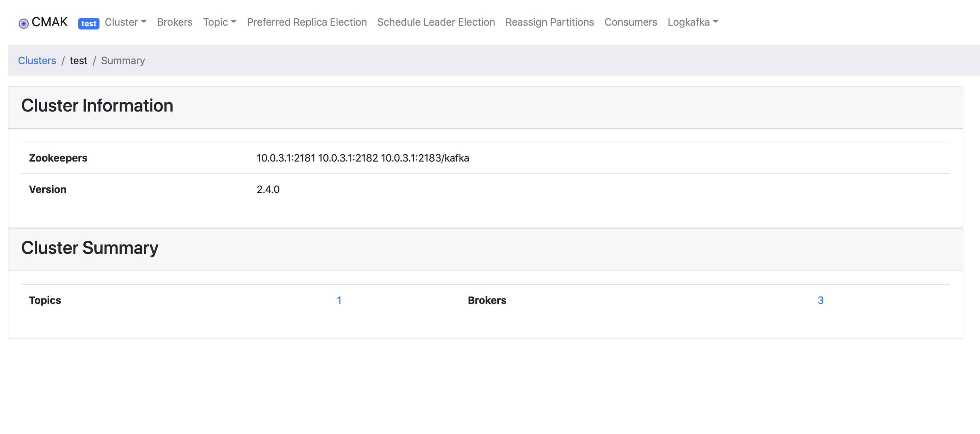Click the Cluster Summary heading
This screenshot has height=434, width=980.
tap(90, 248)
